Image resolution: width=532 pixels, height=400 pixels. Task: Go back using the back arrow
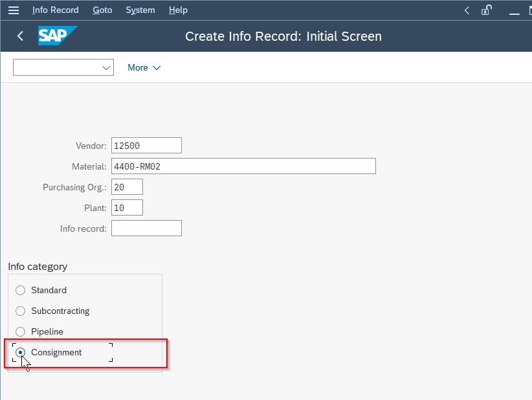point(20,36)
